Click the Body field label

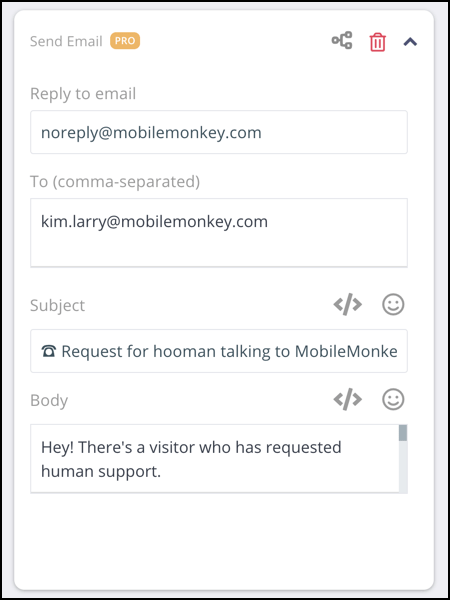49,400
